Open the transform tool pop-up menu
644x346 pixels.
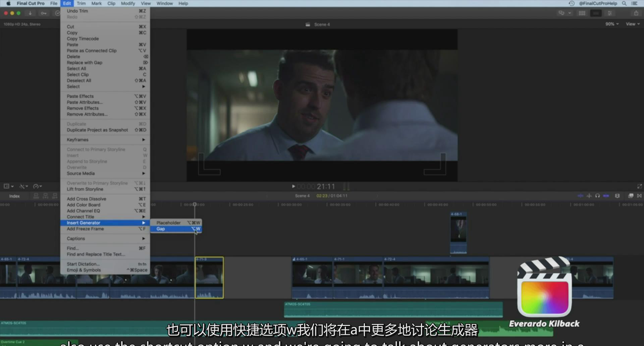pyautogui.click(x=8, y=186)
